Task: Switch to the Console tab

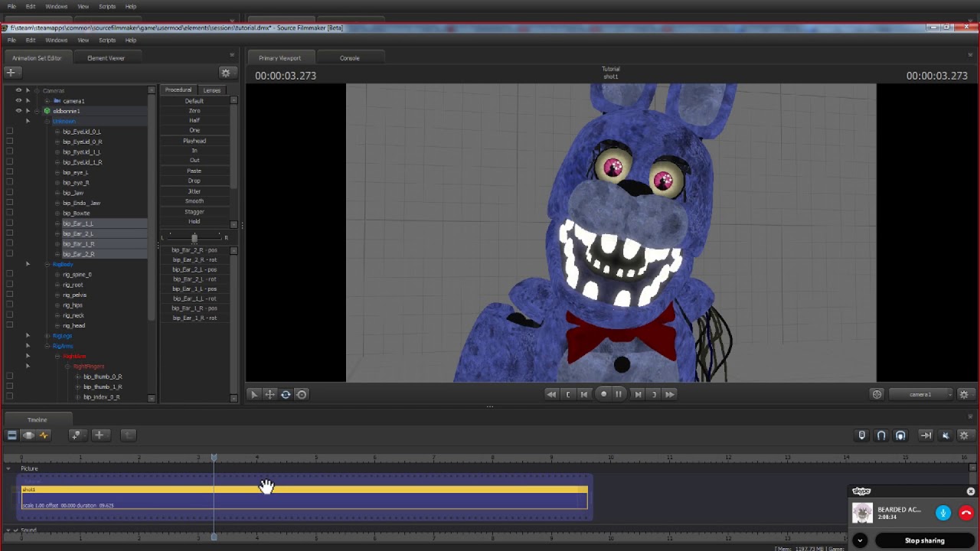Action: 350,58
